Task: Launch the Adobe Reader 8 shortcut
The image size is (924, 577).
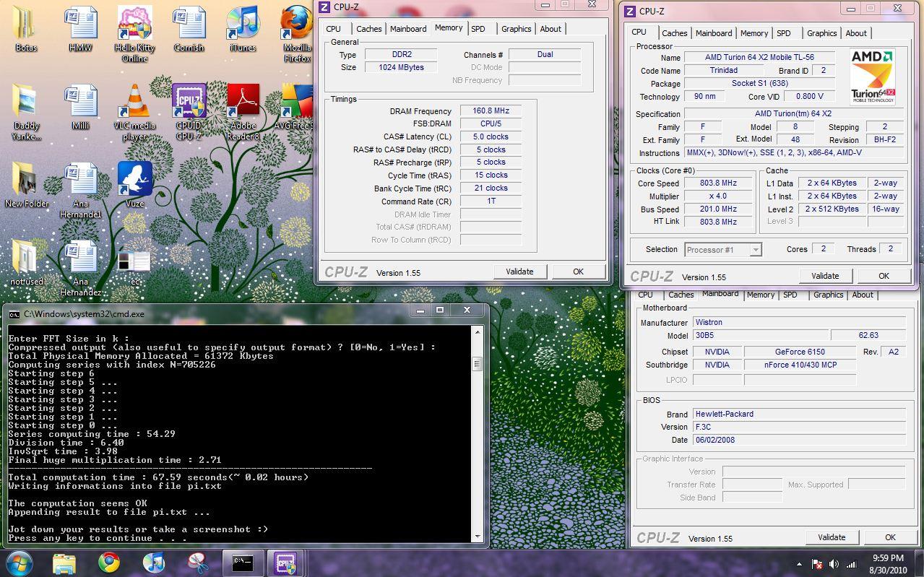Action: (x=243, y=112)
